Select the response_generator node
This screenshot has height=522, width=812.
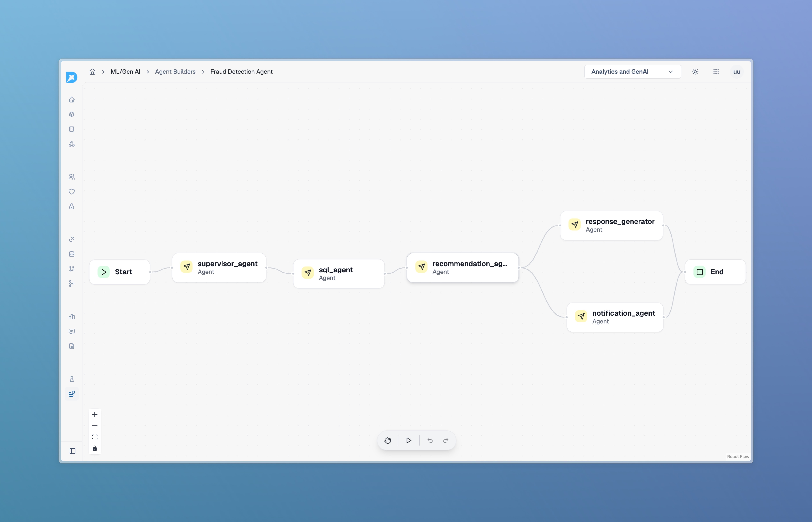(x=611, y=225)
